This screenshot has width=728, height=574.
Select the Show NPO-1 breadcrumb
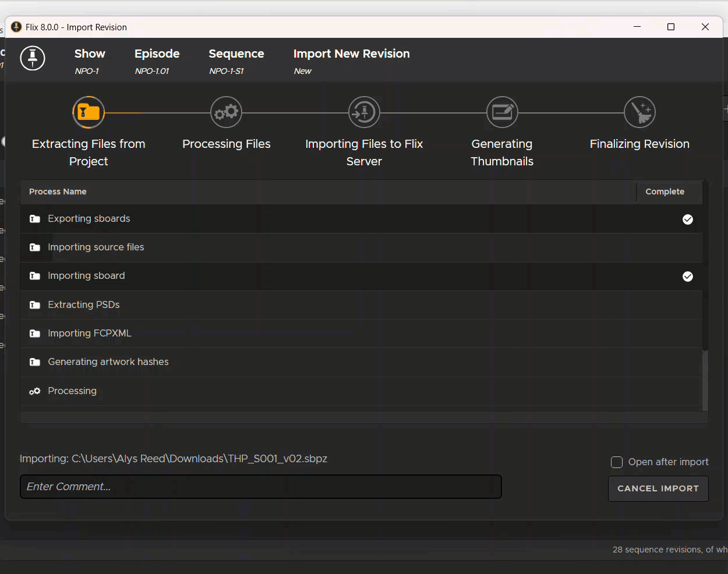point(89,61)
